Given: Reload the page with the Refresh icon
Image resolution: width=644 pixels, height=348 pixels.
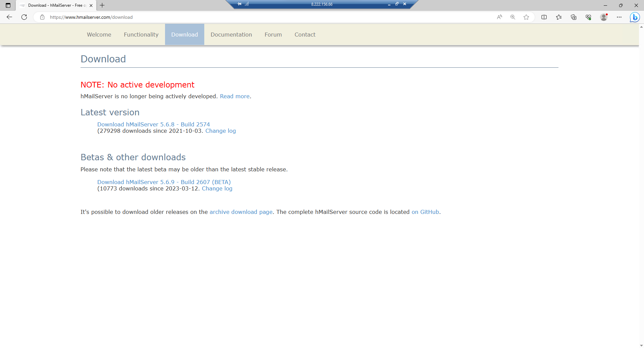Looking at the screenshot, I should click(x=24, y=17).
